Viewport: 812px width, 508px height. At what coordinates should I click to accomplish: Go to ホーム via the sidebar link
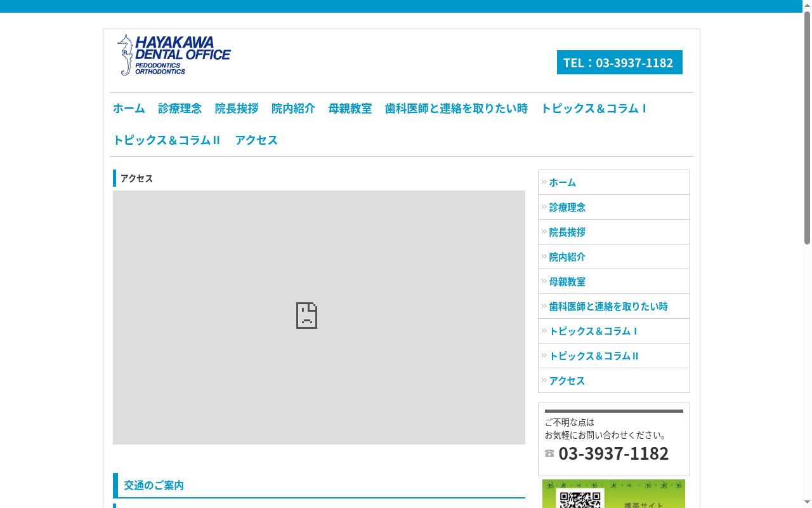(x=614, y=182)
